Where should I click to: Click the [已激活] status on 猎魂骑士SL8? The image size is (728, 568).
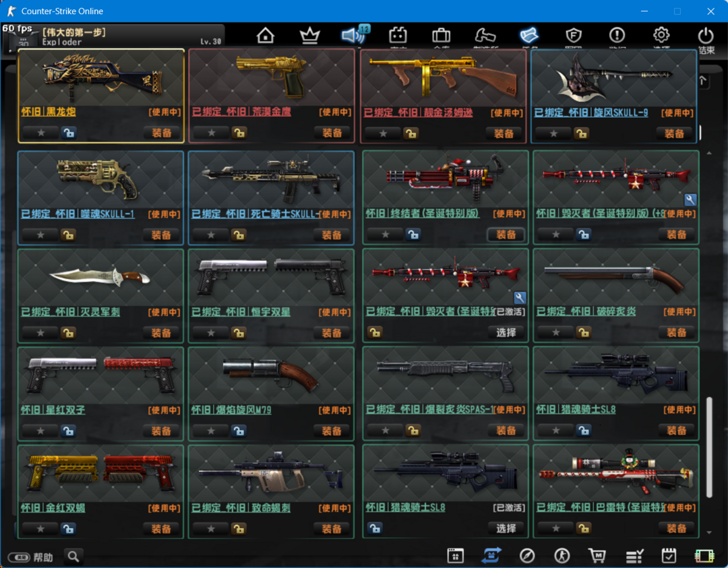509,507
